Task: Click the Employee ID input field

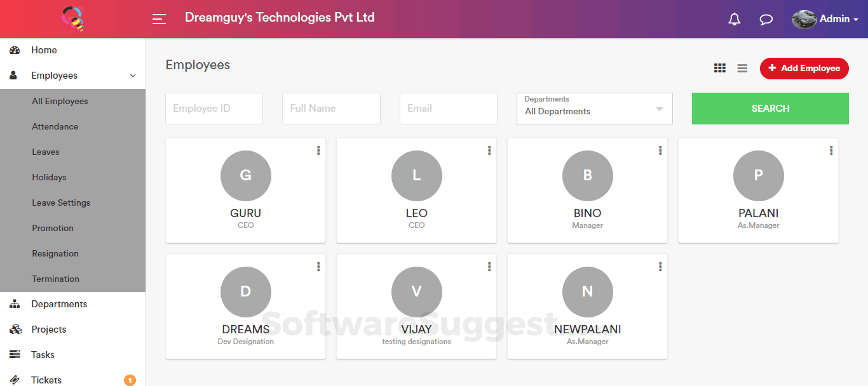Action: (214, 109)
